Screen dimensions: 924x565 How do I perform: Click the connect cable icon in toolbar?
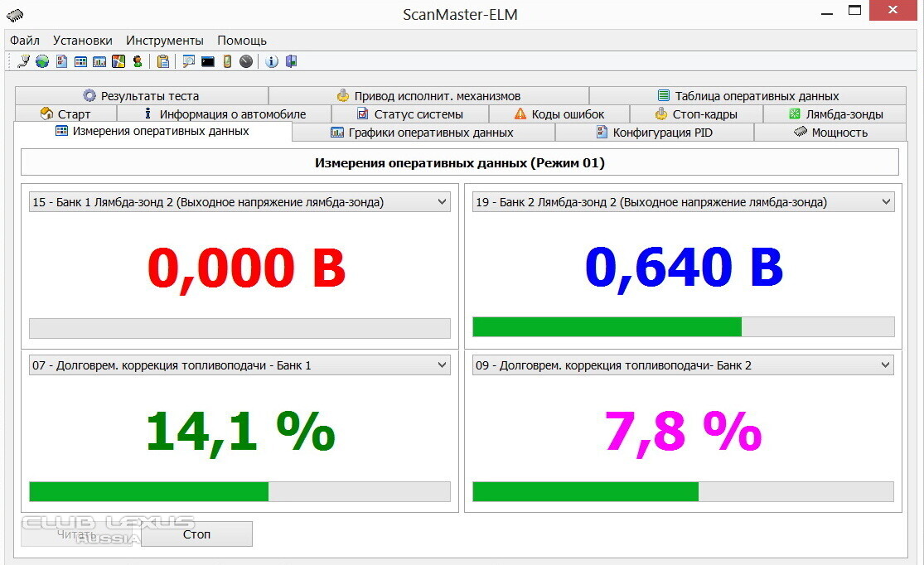pos(23,61)
